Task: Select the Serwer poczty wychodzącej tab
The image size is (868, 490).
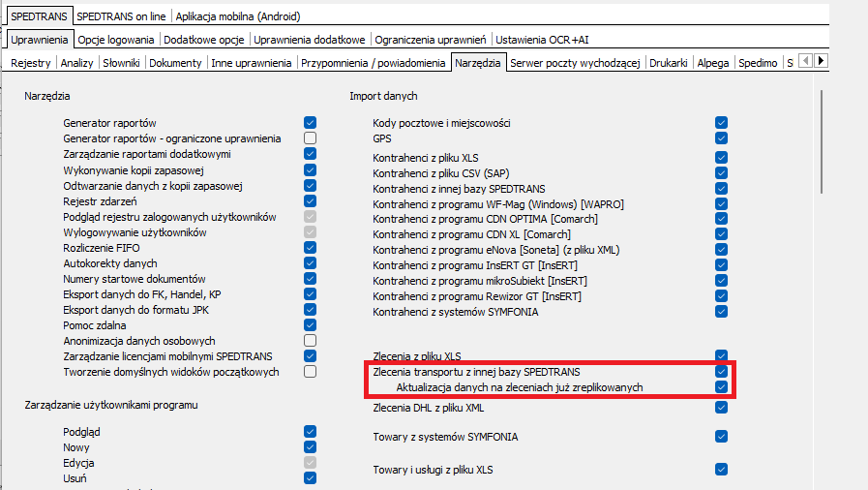Action: (575, 63)
